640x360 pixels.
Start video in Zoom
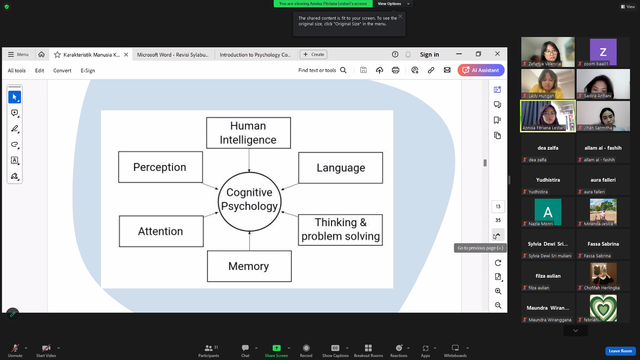click(x=46, y=350)
